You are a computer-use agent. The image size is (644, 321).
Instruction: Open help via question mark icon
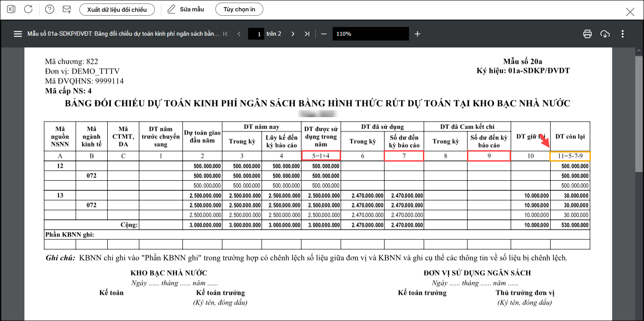coord(50,9)
